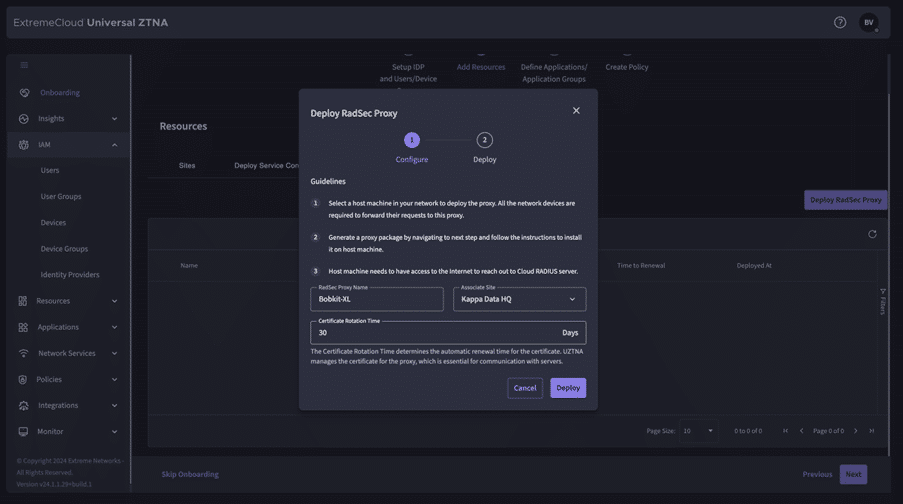The width and height of the screenshot is (903, 504).
Task: Click the Network Services wifi icon
Action: pyautogui.click(x=24, y=353)
